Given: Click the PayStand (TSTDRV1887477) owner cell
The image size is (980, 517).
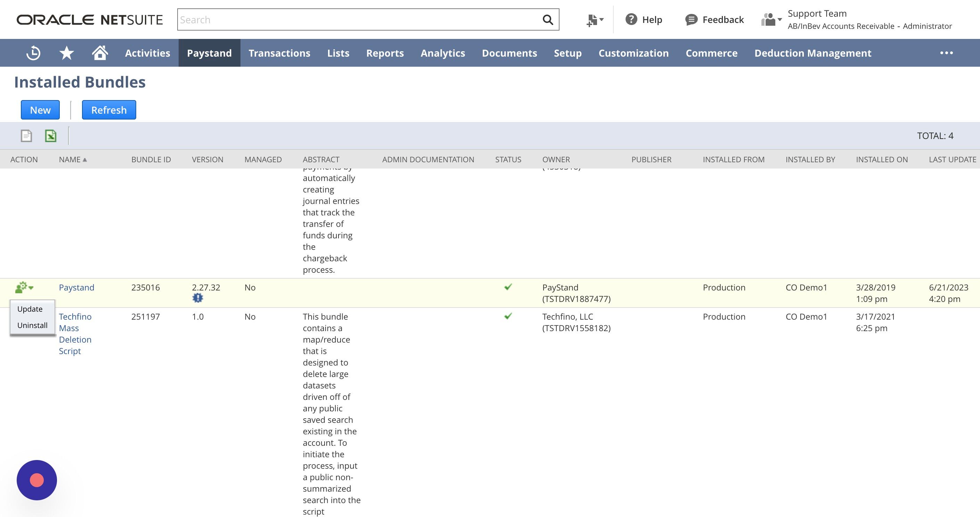Looking at the screenshot, I should click(x=577, y=293).
